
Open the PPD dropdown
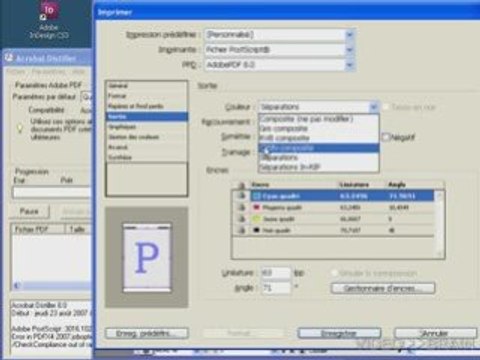(349, 65)
